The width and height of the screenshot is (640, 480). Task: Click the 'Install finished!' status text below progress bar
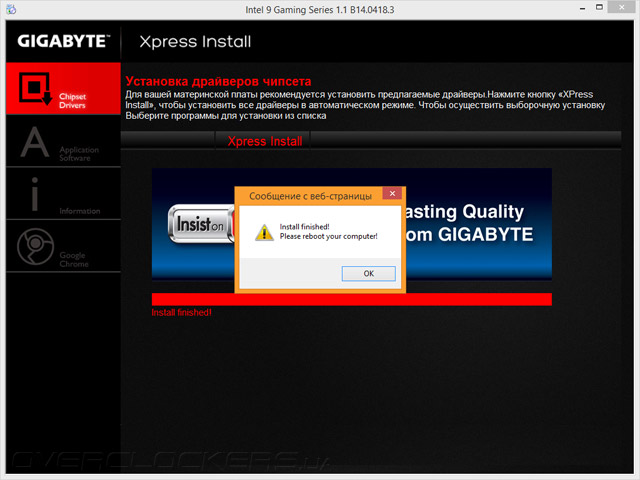tap(182, 313)
